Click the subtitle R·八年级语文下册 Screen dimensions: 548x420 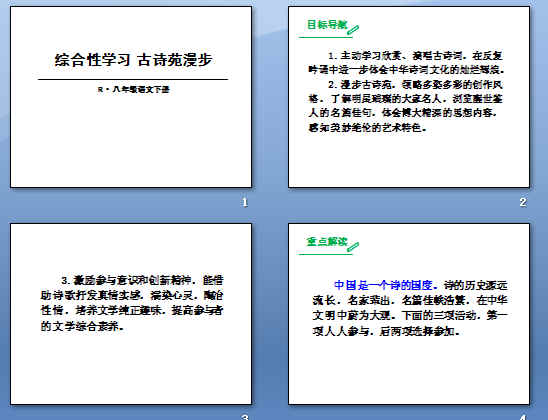click(134, 89)
